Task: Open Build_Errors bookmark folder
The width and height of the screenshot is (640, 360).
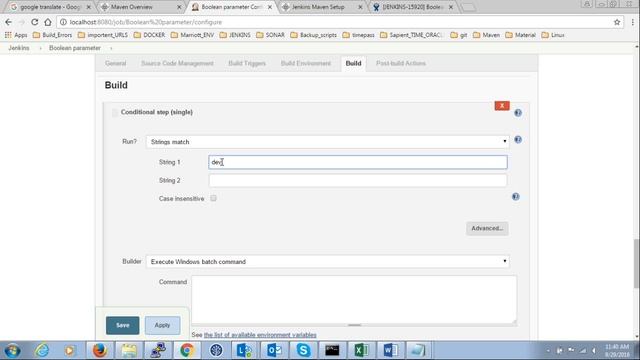Action: (52, 35)
